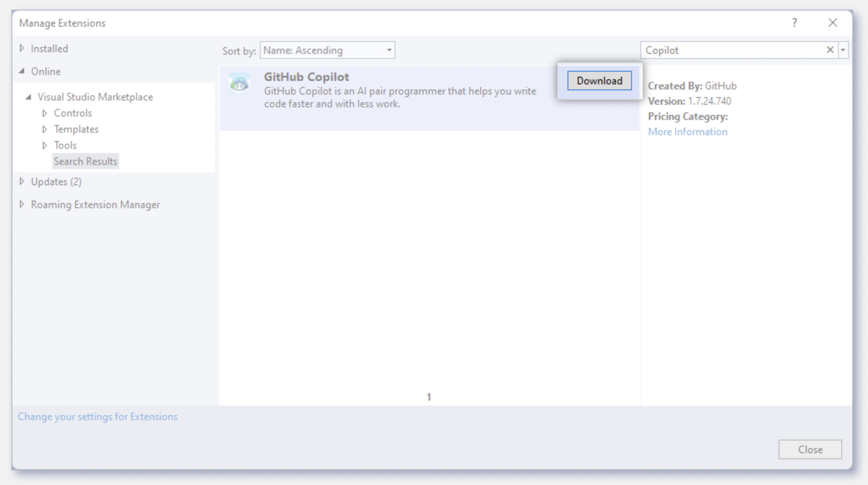Viewport: 868px width, 485px height.
Task: Select Search Results in the tree
Action: [x=86, y=161]
